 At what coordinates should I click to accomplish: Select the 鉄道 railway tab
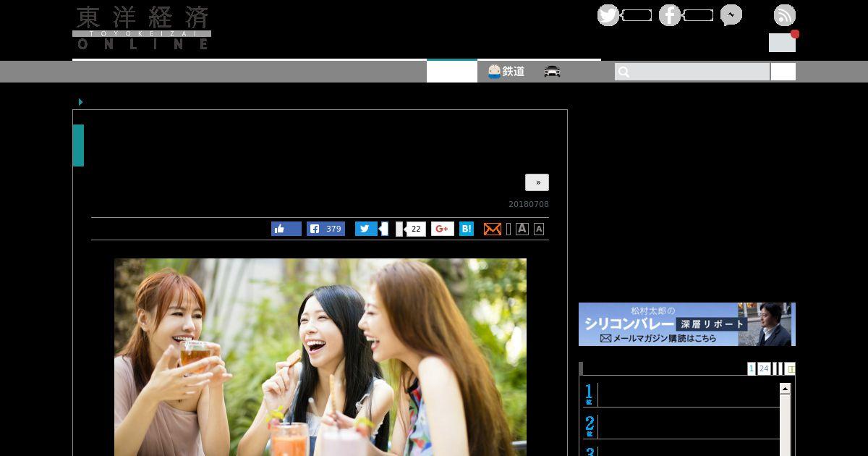pyautogui.click(x=506, y=72)
